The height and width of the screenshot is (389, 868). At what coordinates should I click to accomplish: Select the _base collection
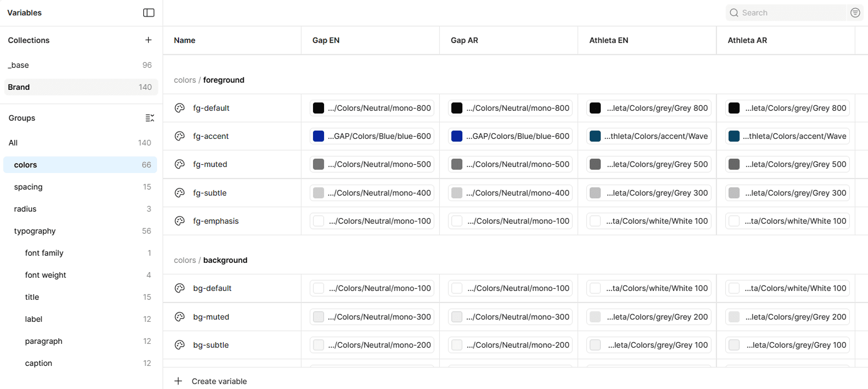[x=81, y=65]
